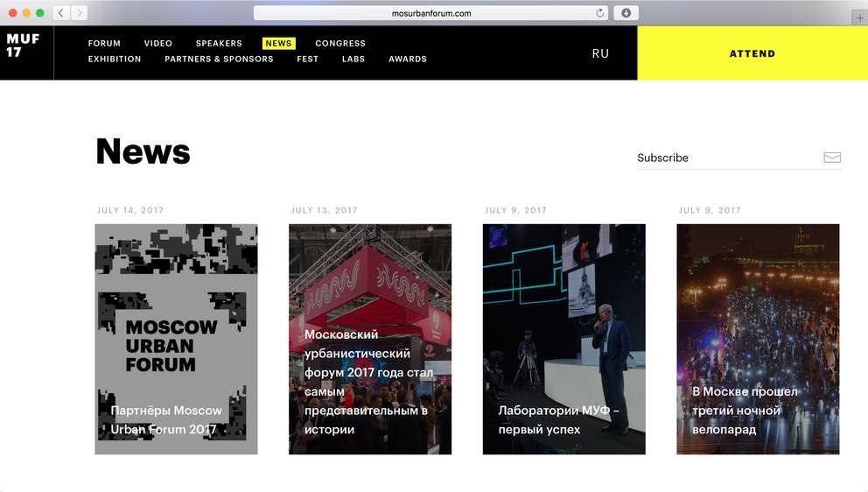
Task: Click the mosurbanforum.com address bar
Action: point(431,13)
